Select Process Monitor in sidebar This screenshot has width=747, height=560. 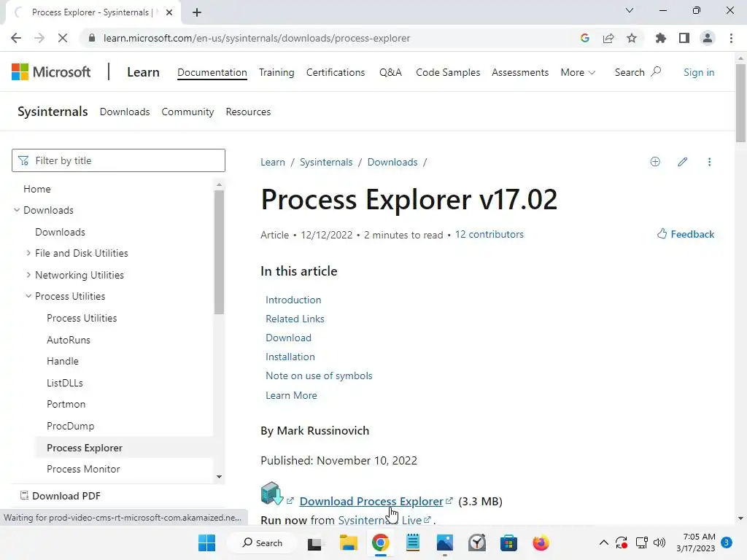[83, 469]
